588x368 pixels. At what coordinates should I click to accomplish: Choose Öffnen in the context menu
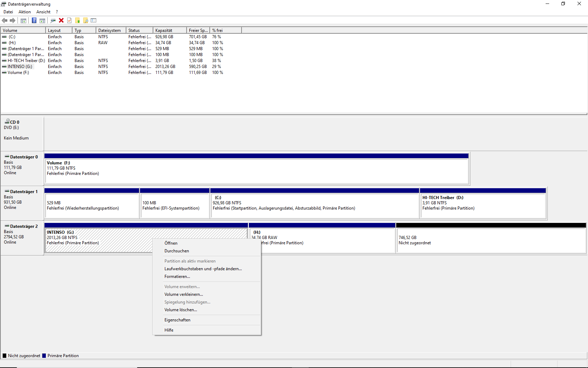(207, 243)
